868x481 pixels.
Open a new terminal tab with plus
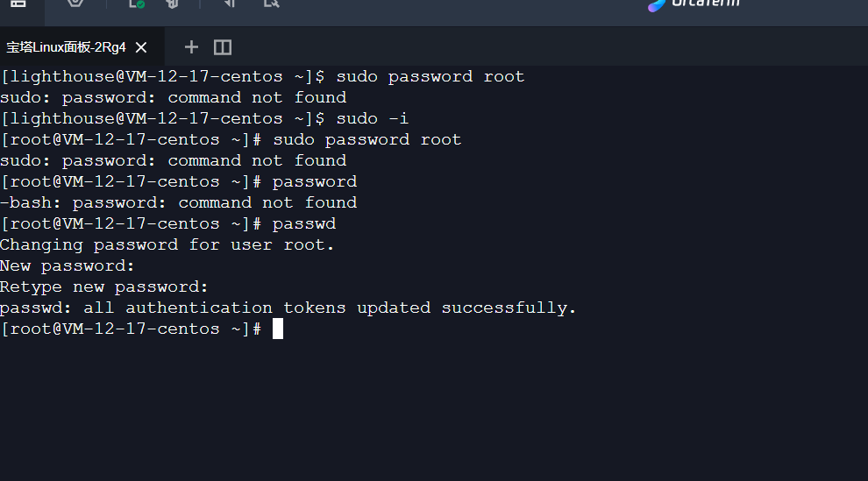point(191,47)
